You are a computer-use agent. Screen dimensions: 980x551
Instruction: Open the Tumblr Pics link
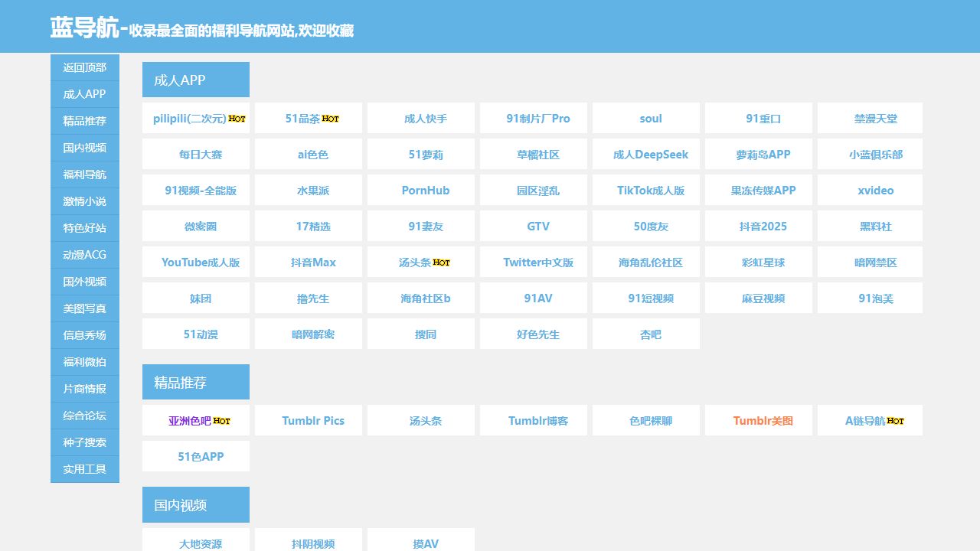point(313,421)
